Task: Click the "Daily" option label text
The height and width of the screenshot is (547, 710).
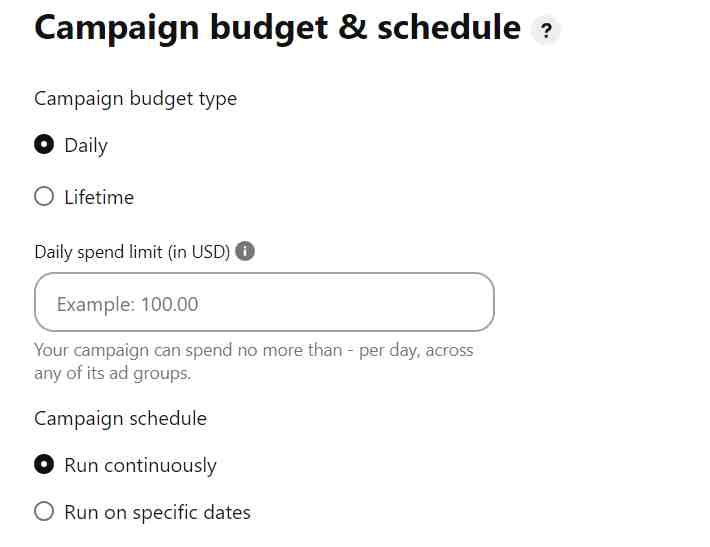Action: (86, 146)
